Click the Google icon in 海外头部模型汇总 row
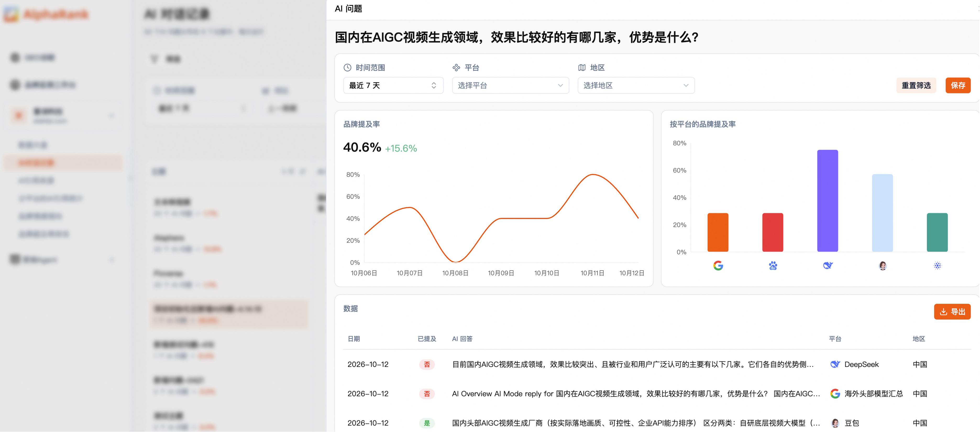The width and height of the screenshot is (980, 432). pos(835,393)
